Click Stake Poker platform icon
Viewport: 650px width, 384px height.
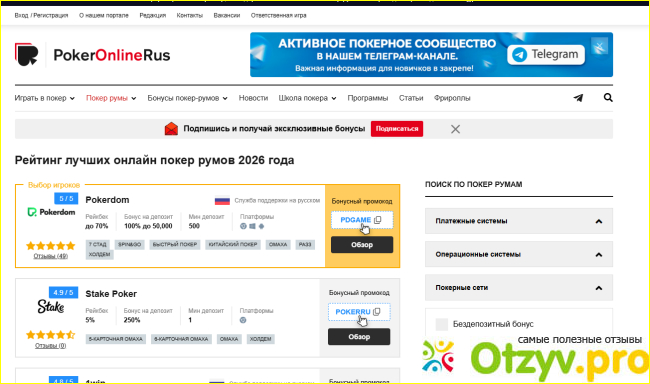[243, 320]
